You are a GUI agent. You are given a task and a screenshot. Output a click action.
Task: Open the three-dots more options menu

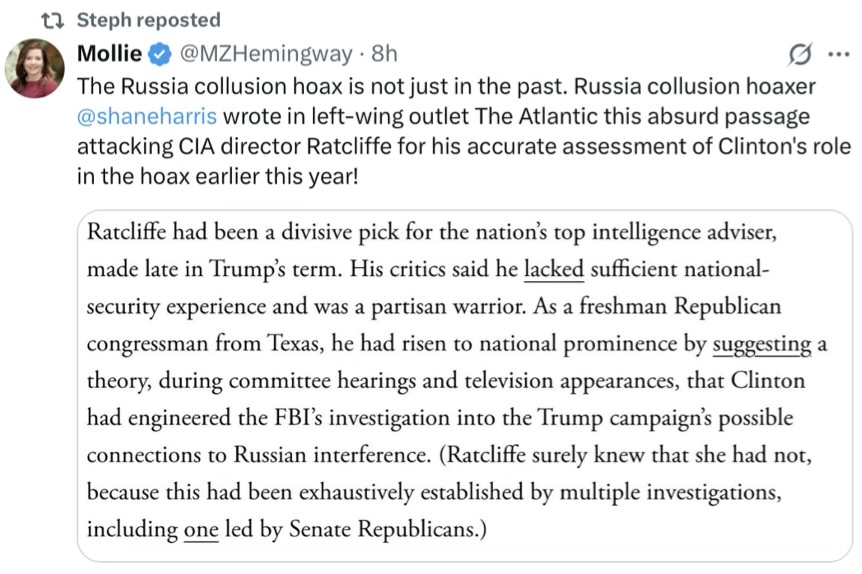coord(838,54)
